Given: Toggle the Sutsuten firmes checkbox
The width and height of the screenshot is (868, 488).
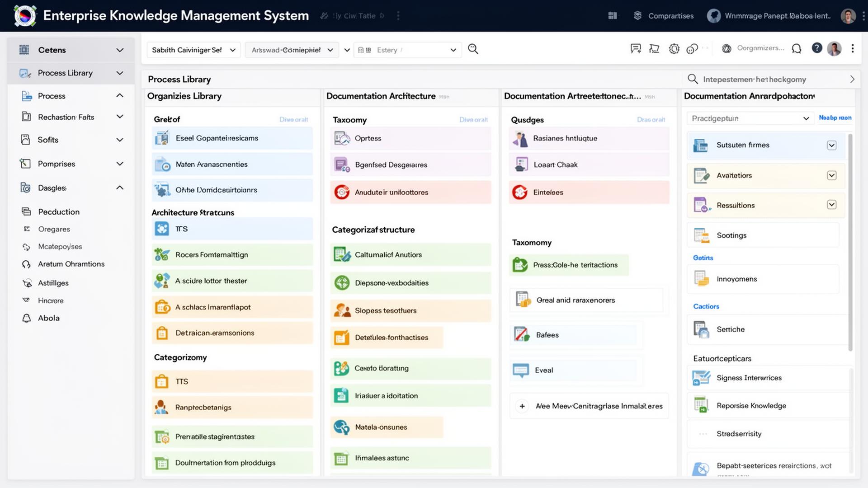Looking at the screenshot, I should [x=832, y=145].
